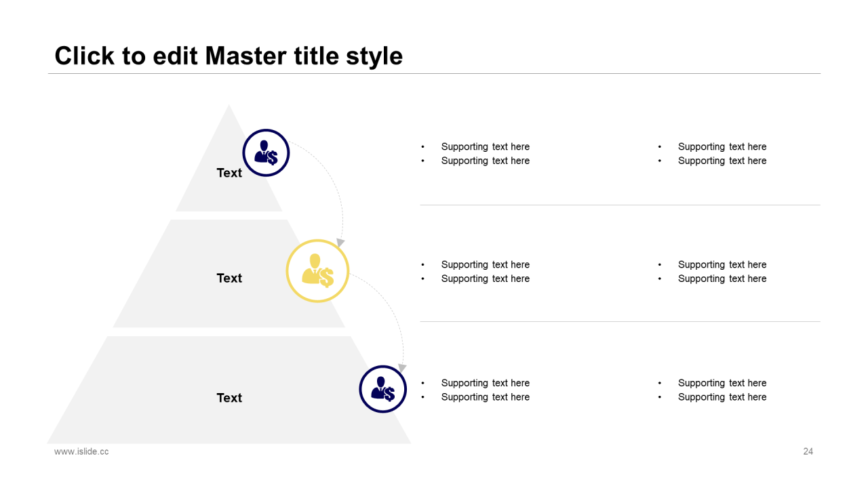868x488 pixels.
Task: Click the bottom-right 'Supporting text here' bullet list
Action: [712, 390]
